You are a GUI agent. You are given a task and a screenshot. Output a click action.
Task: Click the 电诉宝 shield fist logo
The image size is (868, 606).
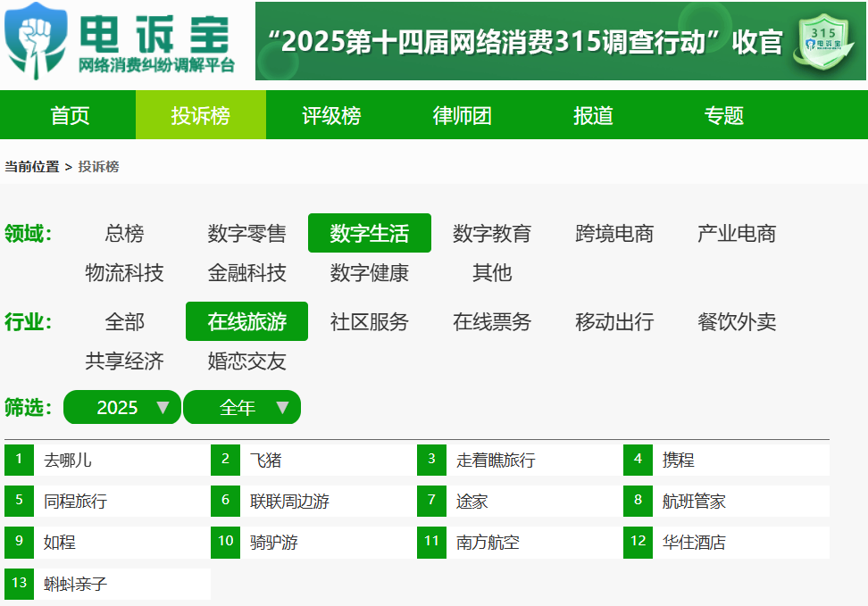click(34, 38)
